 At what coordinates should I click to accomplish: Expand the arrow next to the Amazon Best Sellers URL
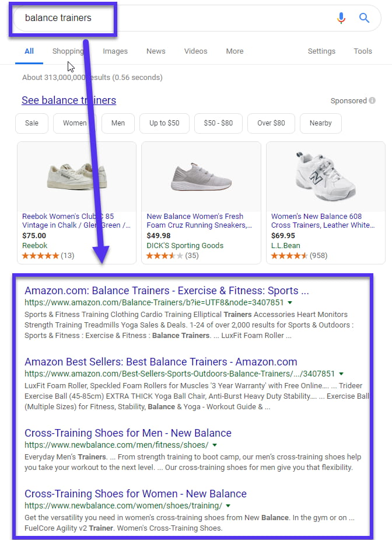341,374
